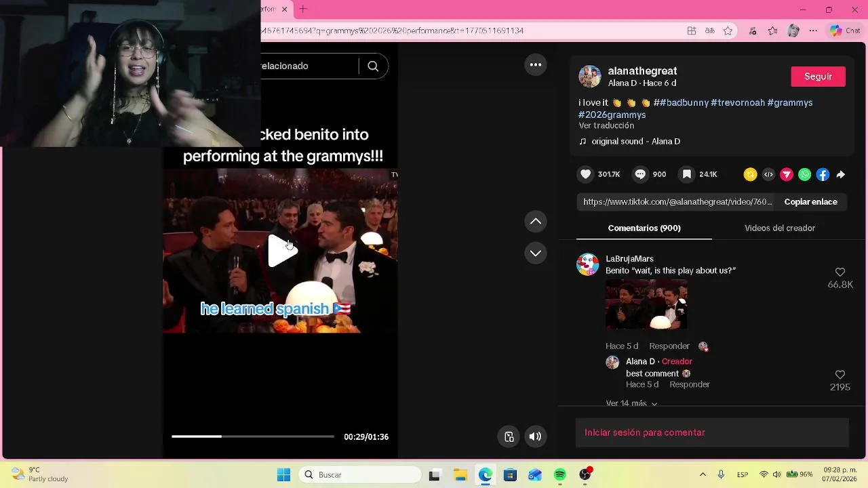Add page to favorites with star icon
Screen dimensions: 868x488
click(728, 30)
